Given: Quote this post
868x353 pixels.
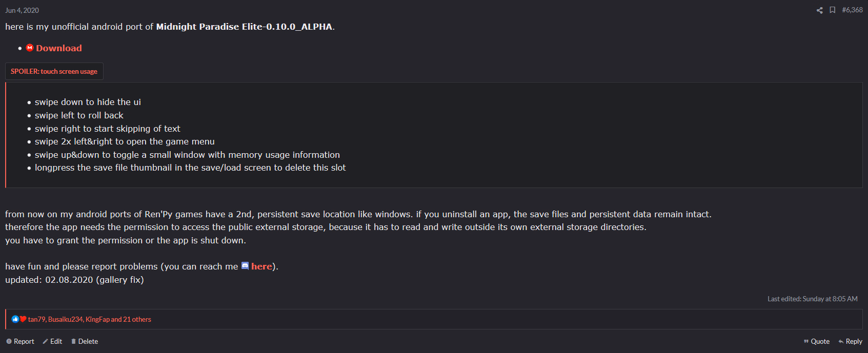Looking at the screenshot, I should click(817, 341).
